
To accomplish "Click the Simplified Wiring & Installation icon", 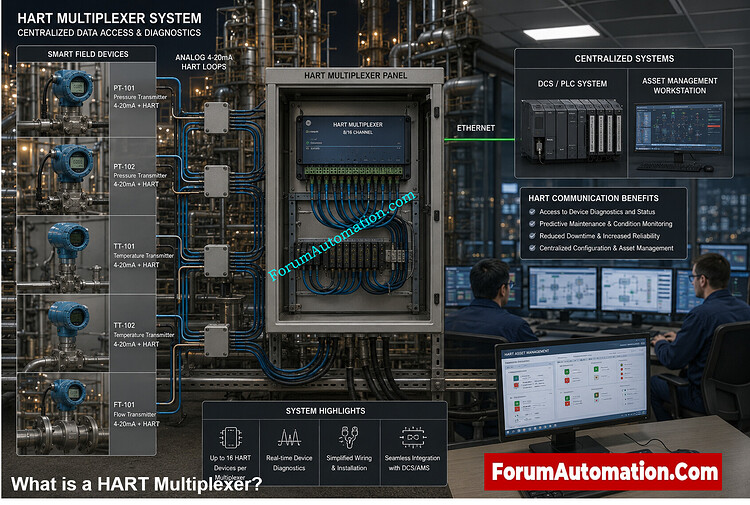I will point(349,437).
